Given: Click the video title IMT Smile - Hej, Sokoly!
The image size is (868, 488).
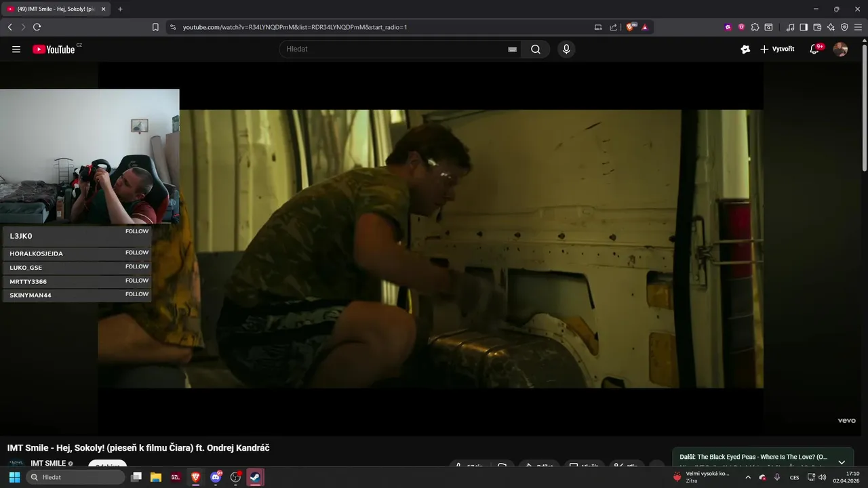Looking at the screenshot, I should click(x=138, y=448).
